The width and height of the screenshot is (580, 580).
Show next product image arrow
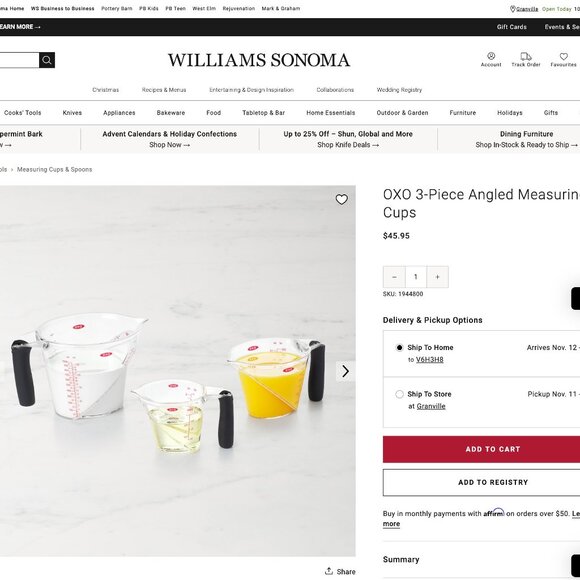click(345, 371)
